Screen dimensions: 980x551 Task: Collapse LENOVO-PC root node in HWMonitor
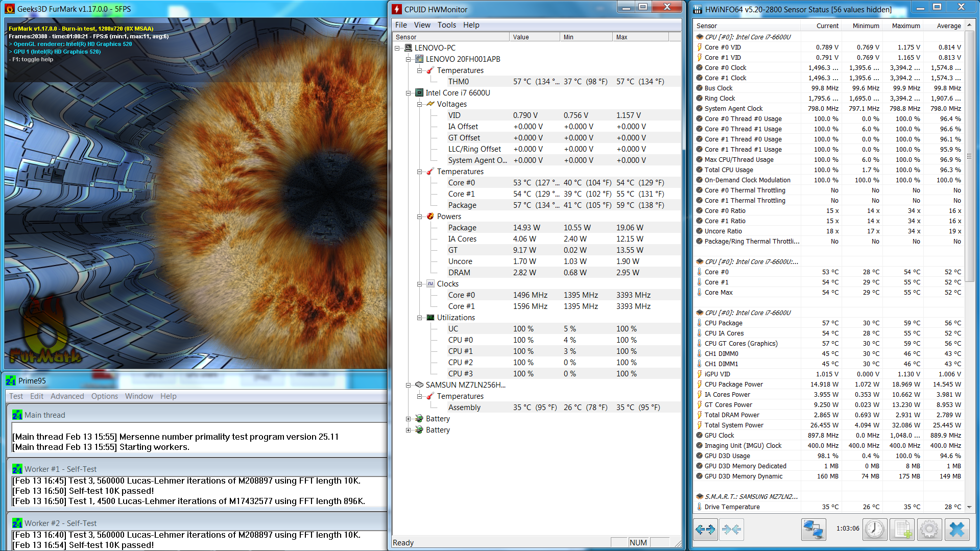click(397, 48)
